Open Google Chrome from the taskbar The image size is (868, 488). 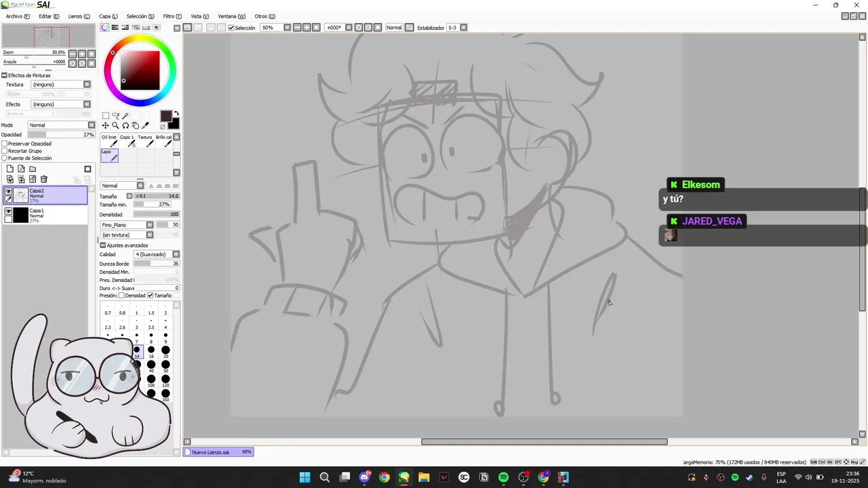pos(384,477)
